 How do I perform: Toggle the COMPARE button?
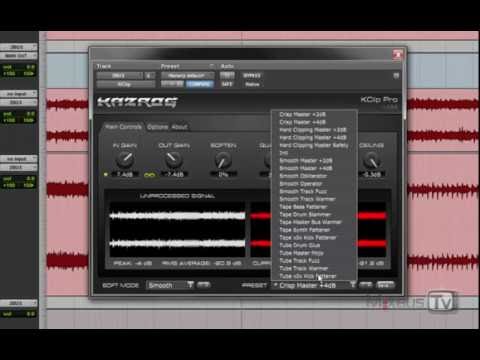click(x=199, y=84)
